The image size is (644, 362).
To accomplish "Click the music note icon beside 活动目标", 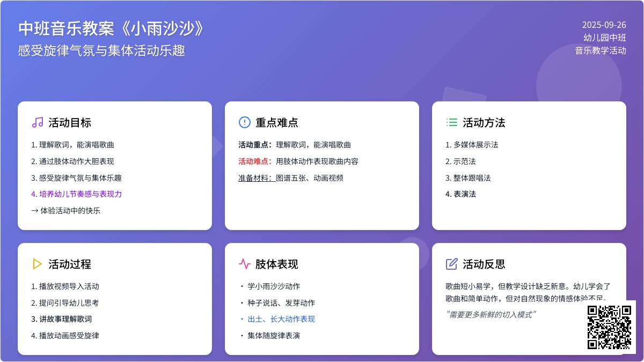I will pos(38,122).
